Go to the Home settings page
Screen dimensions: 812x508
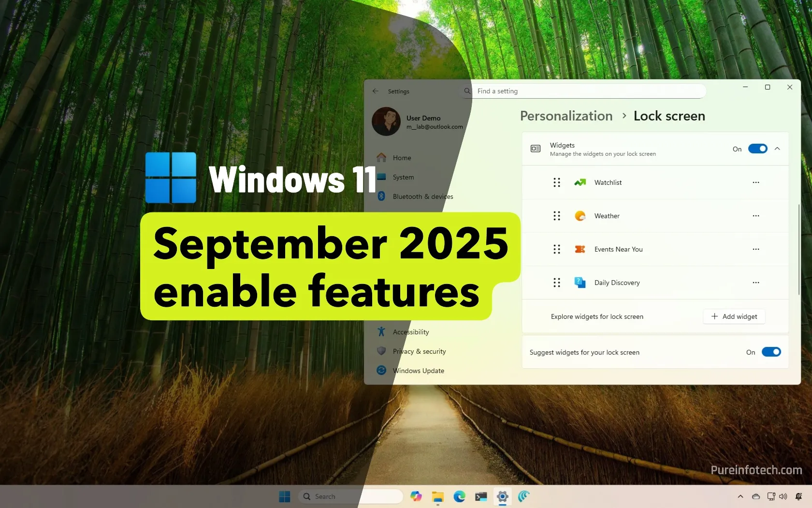pyautogui.click(x=402, y=158)
